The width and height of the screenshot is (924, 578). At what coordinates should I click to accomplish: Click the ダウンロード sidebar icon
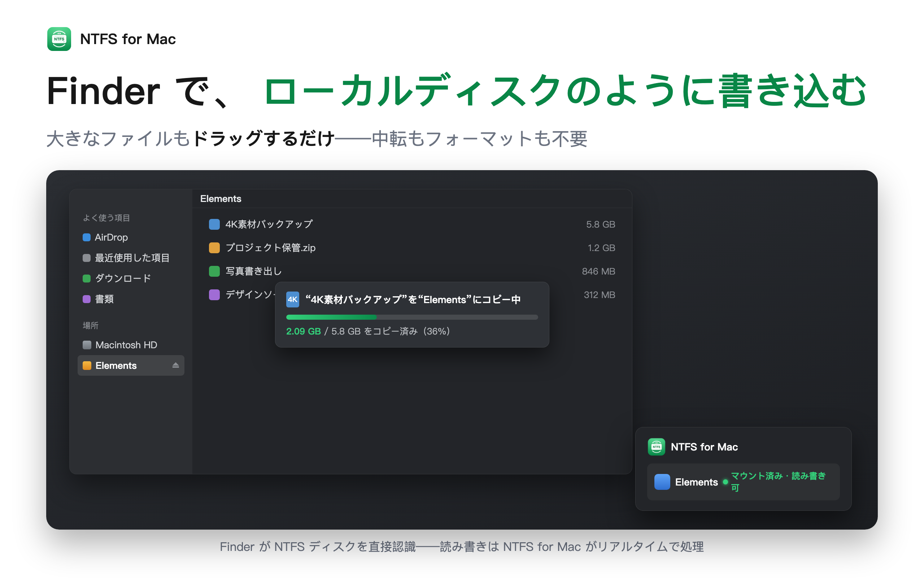(x=87, y=278)
